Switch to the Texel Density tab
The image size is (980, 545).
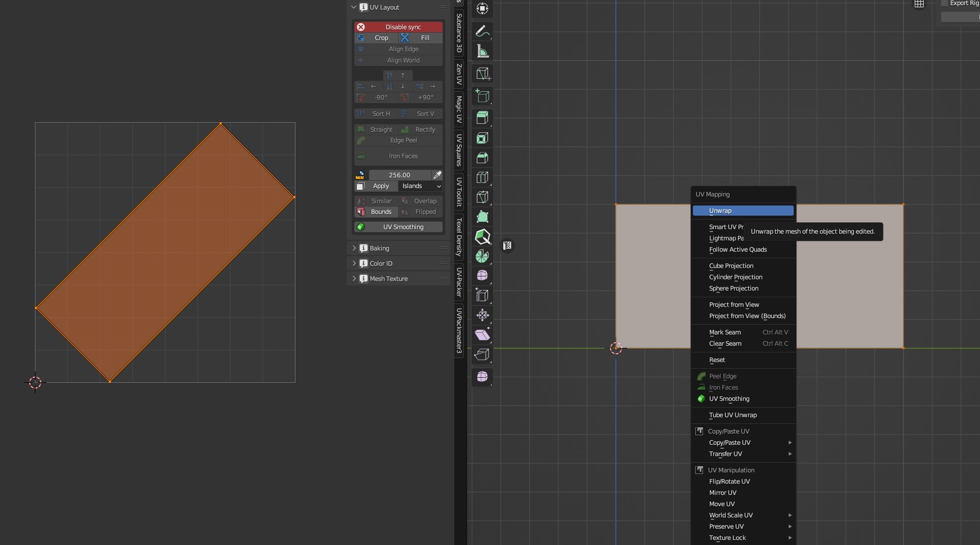pyautogui.click(x=459, y=236)
